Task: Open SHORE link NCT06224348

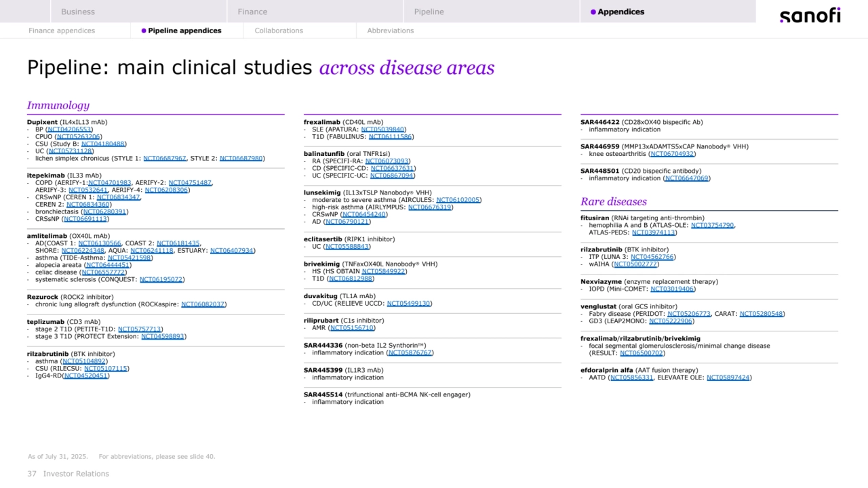Action: (x=83, y=251)
